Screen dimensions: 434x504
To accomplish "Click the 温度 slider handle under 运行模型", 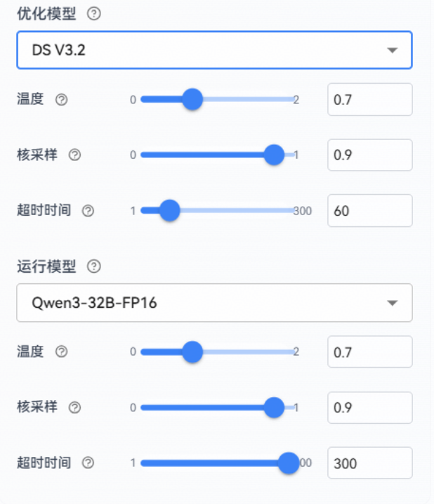I will [192, 351].
